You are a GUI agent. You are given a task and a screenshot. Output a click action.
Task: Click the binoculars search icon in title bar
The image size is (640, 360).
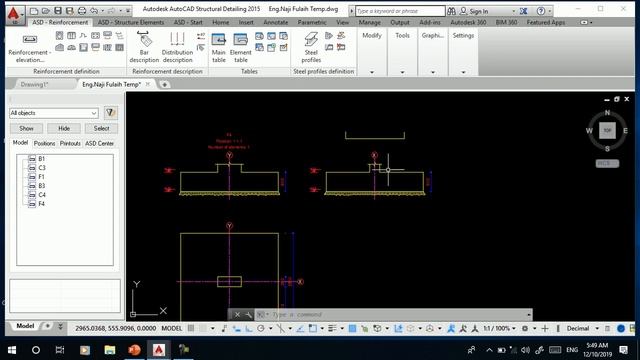pyautogui.click(x=451, y=11)
